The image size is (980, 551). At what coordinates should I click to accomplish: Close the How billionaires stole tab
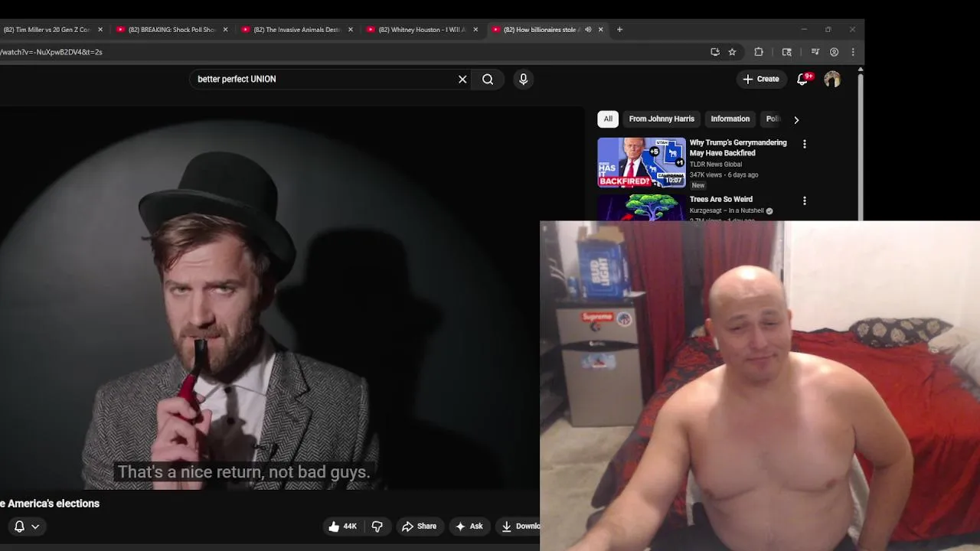601,30
